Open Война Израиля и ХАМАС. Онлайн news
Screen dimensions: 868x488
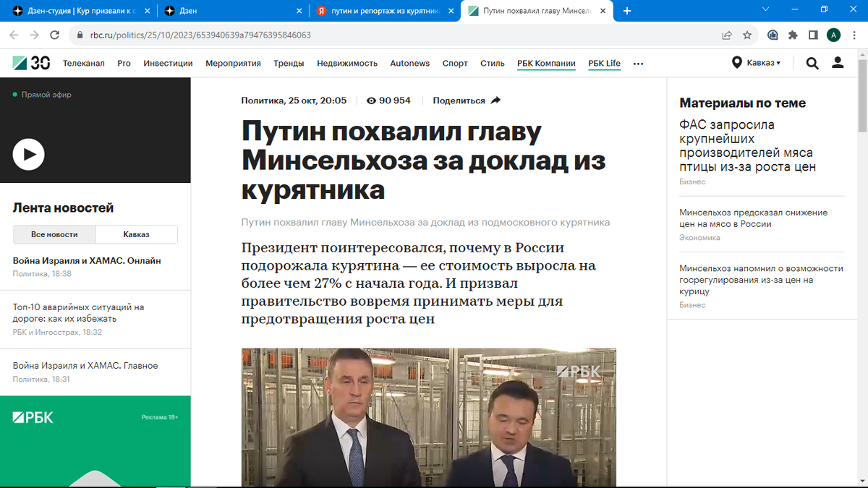[x=87, y=260]
